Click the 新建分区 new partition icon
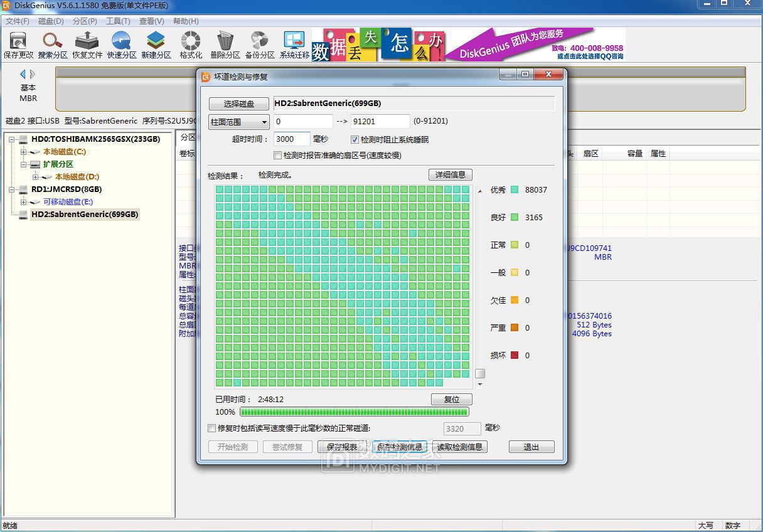This screenshot has width=763, height=532. tap(156, 45)
